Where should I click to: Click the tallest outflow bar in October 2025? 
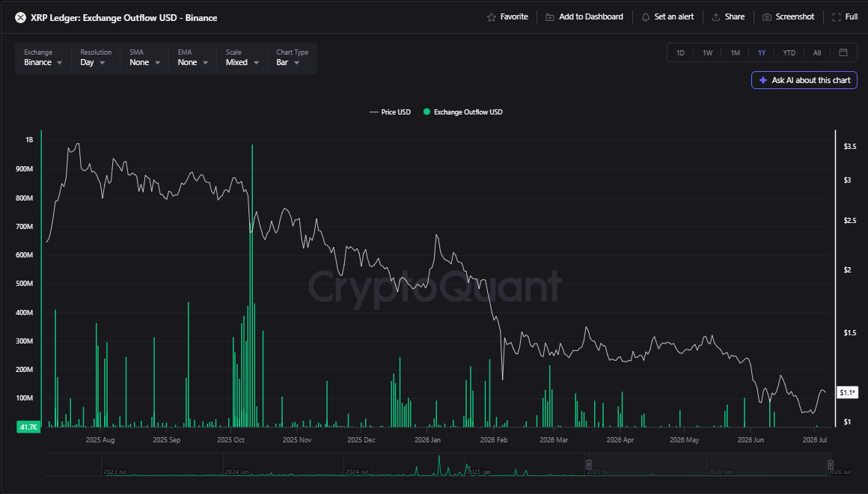[x=252, y=286]
